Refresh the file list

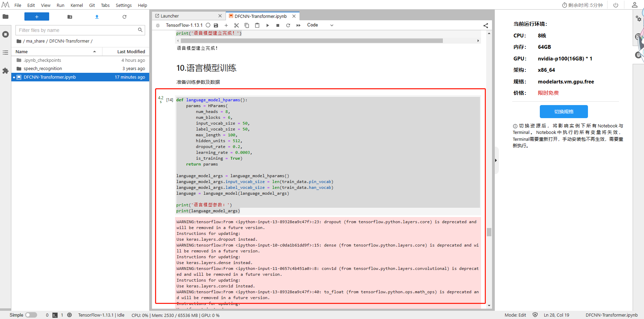point(124,16)
